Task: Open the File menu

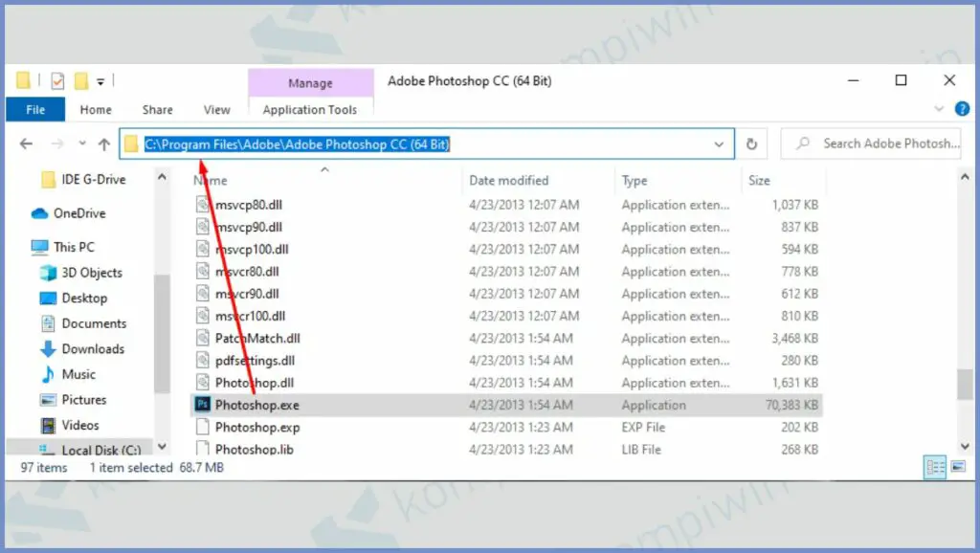Action: click(35, 110)
